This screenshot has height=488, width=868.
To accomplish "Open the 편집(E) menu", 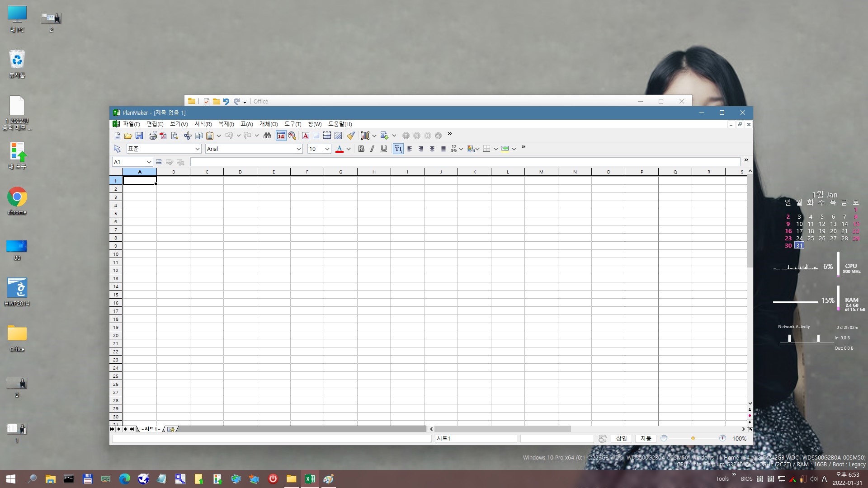I will (155, 124).
